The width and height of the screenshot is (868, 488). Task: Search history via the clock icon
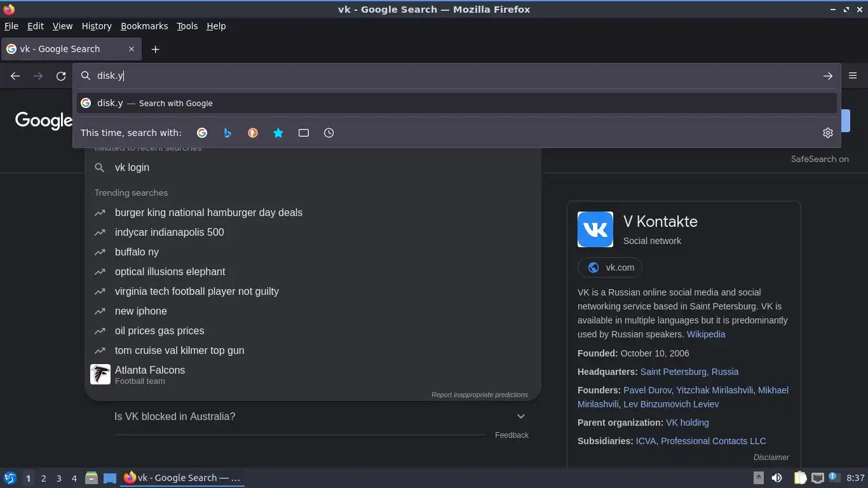[329, 133]
